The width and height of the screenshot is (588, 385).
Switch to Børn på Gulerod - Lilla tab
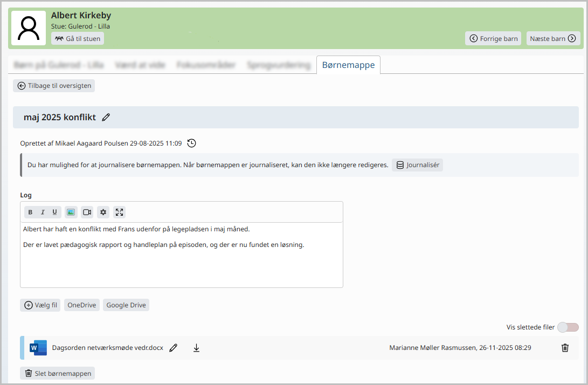coord(59,65)
